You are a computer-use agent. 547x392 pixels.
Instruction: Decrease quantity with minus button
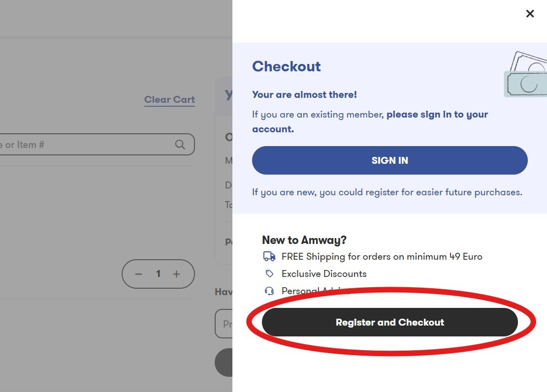(138, 274)
